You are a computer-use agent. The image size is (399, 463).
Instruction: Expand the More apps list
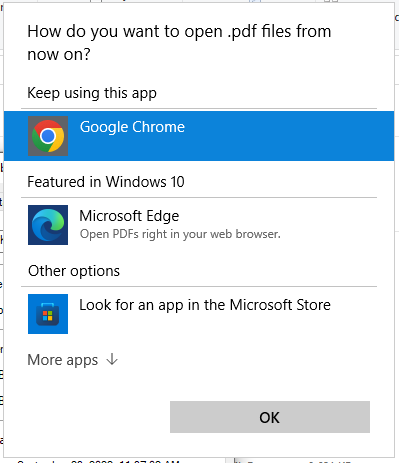73,360
